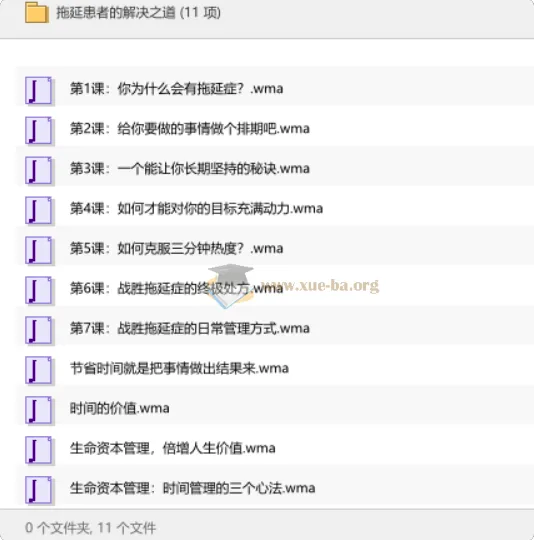Click audio icon beside 倍增人生价值 file
The height and width of the screenshot is (540, 534).
tap(39, 450)
